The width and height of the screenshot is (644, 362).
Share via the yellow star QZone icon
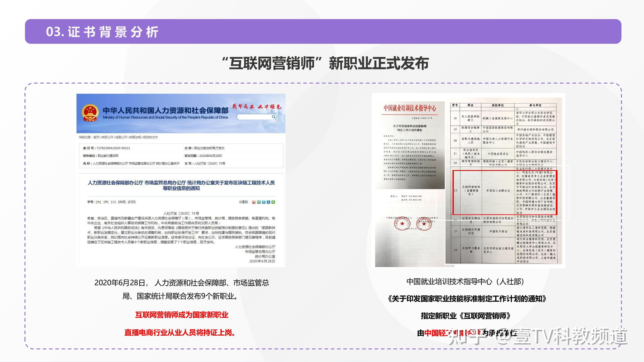click(x=259, y=202)
